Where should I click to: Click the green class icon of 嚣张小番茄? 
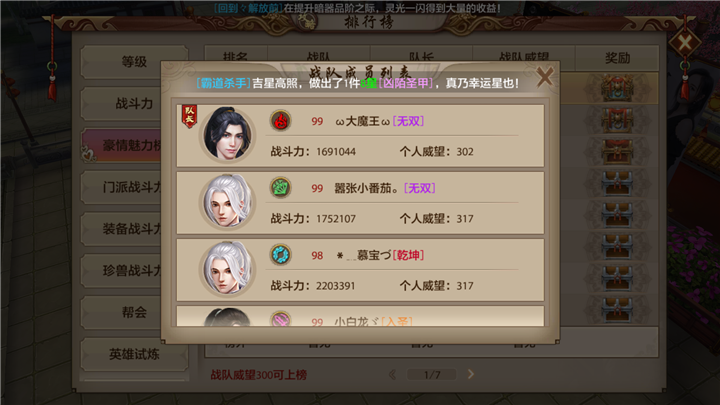tap(280, 188)
